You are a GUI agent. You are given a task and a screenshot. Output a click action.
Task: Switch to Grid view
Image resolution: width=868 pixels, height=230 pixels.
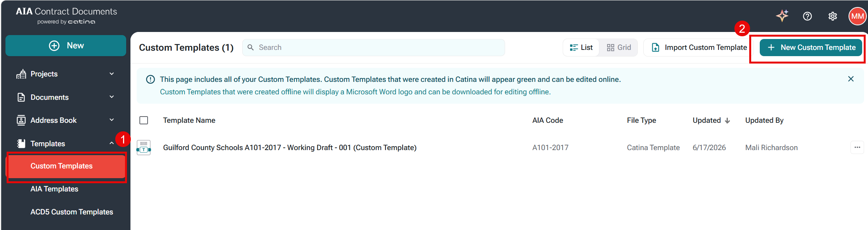pos(619,48)
